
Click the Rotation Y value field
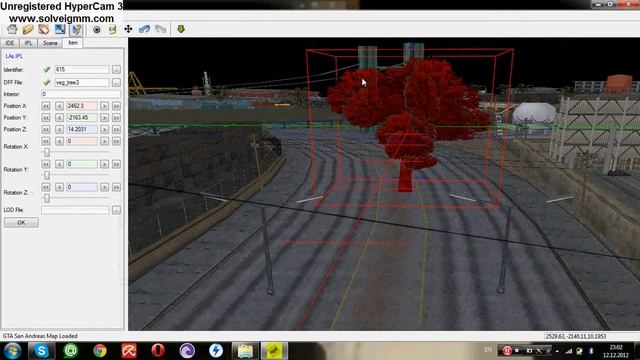tap(82, 164)
